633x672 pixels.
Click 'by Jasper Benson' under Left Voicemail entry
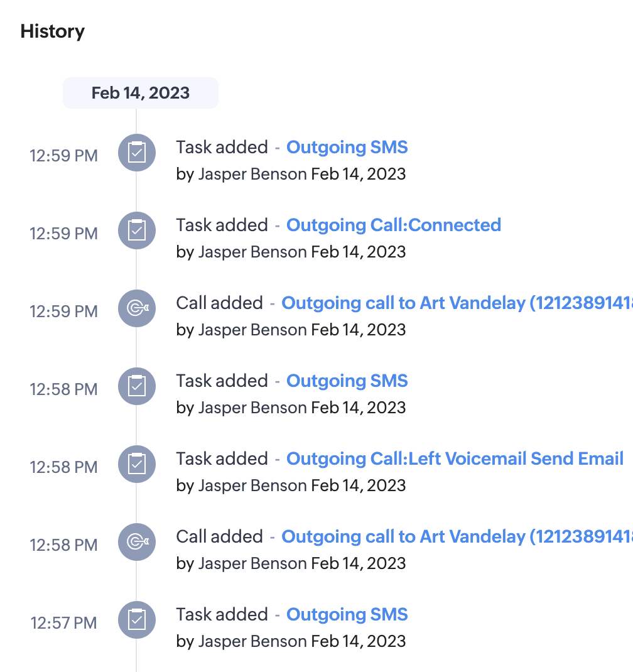241,485
